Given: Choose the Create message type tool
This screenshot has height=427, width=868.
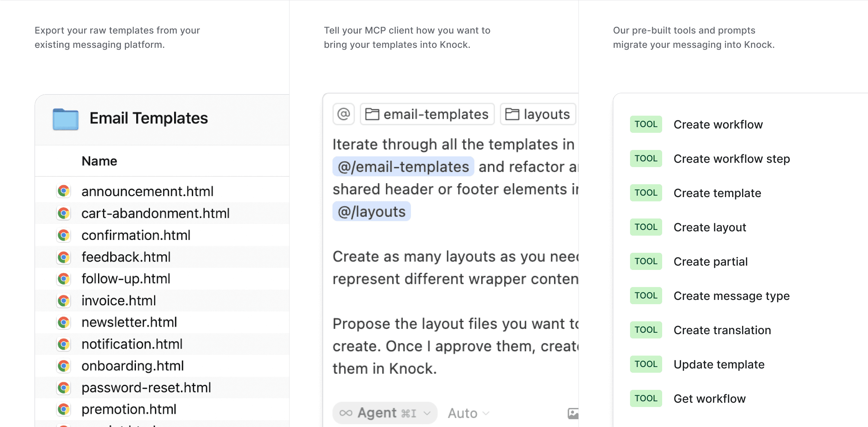Looking at the screenshot, I should pos(731,296).
